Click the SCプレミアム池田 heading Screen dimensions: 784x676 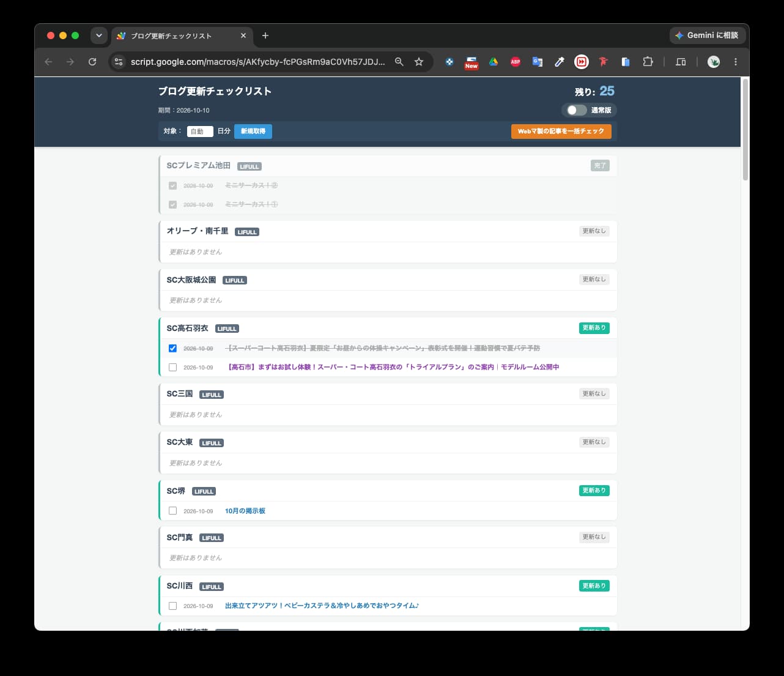click(198, 165)
